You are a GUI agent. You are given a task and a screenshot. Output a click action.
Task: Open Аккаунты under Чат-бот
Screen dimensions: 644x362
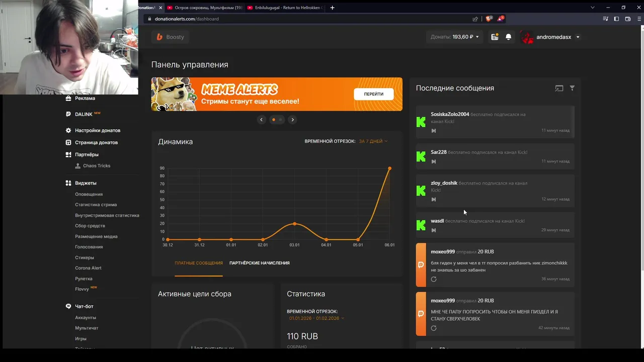point(86,317)
